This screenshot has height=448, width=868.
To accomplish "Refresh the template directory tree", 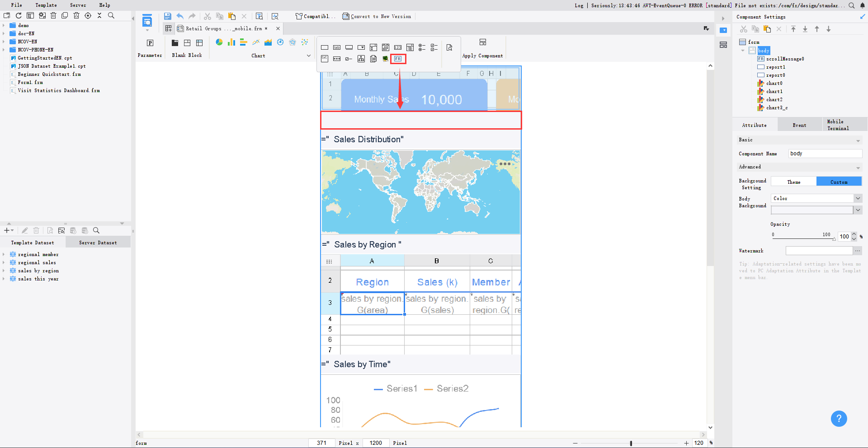I will tap(19, 15).
